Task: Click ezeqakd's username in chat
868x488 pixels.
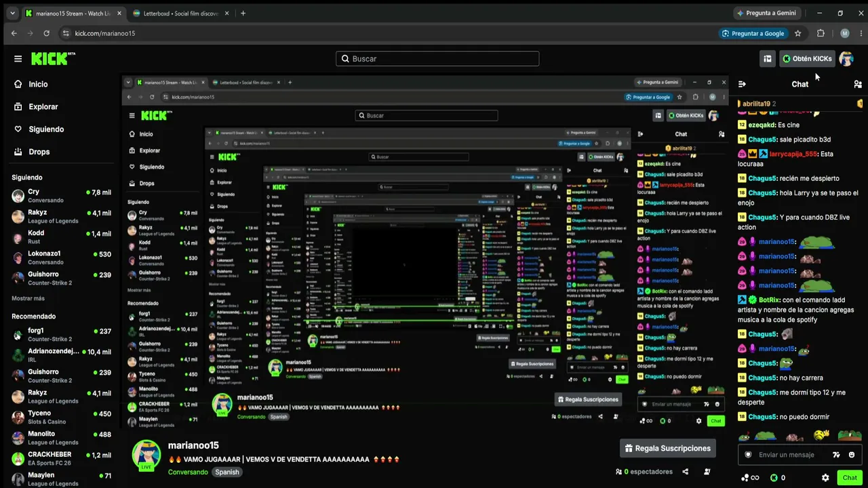Action: click(x=762, y=125)
